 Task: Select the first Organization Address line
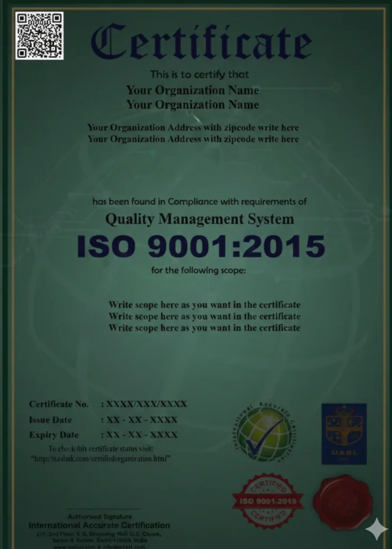(x=193, y=128)
